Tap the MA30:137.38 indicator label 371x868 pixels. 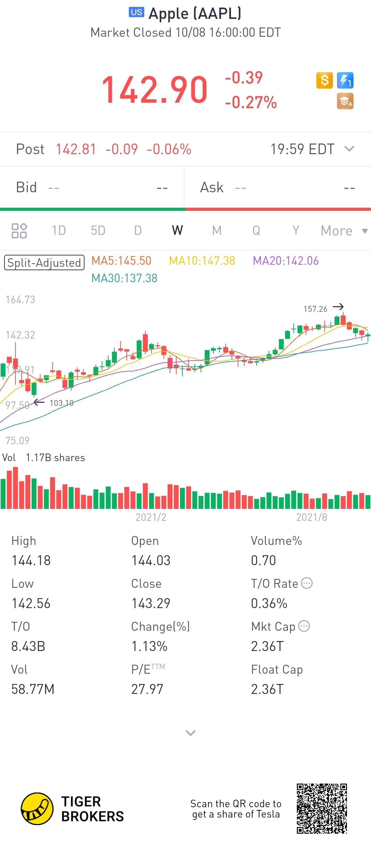pos(124,278)
